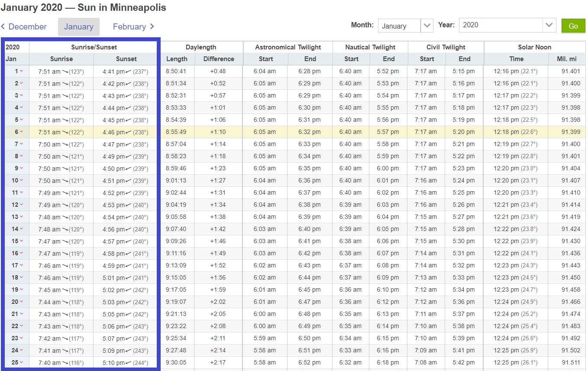Viewport: 588px width, 371px height.
Task: Click solar noon time "12:18 pm (22.6°)"
Action: 515,132
